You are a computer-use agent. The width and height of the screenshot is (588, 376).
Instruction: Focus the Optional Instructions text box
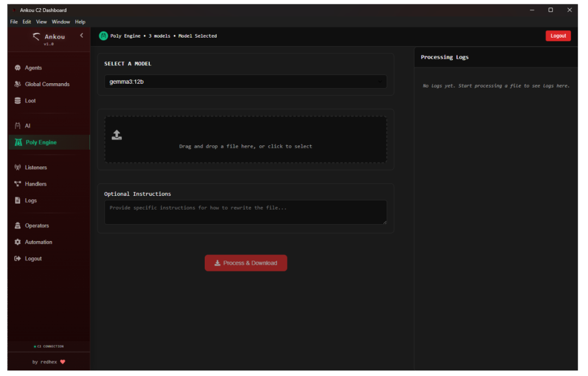point(246,212)
